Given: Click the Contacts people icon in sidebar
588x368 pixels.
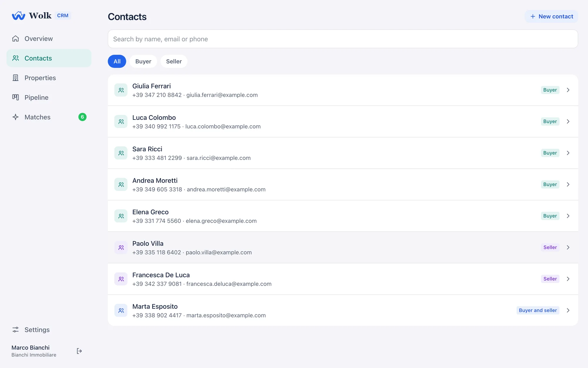Looking at the screenshot, I should point(16,58).
